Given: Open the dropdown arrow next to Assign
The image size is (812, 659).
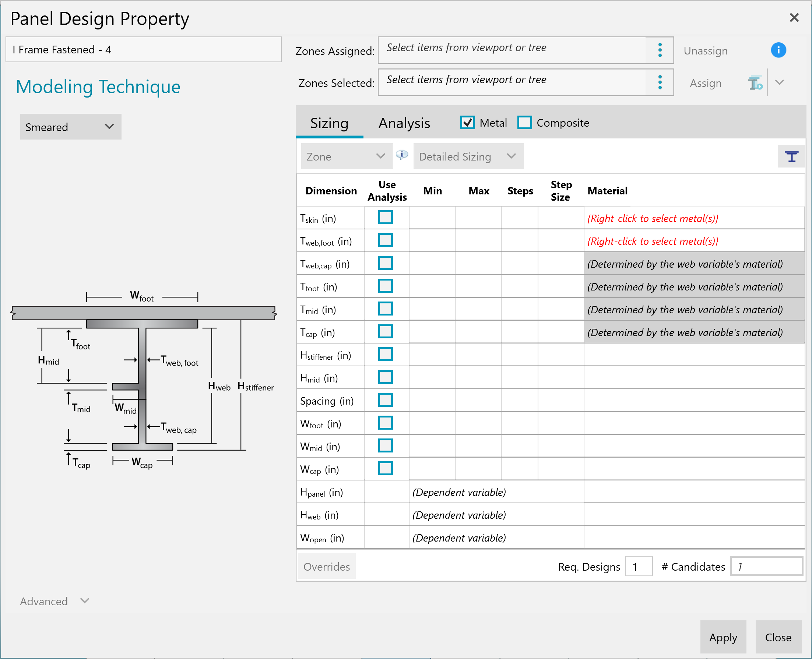Looking at the screenshot, I should click(779, 82).
